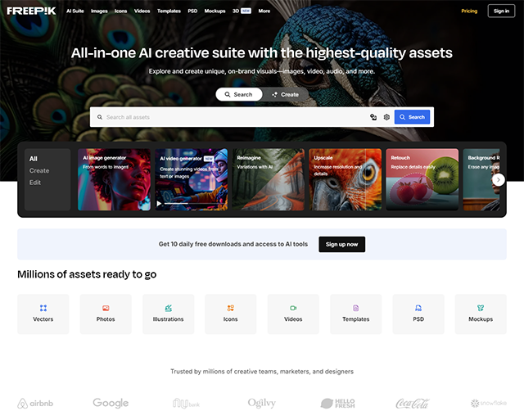The width and height of the screenshot is (524, 420).
Task: Play the AI video generator preview
Action: point(159,204)
